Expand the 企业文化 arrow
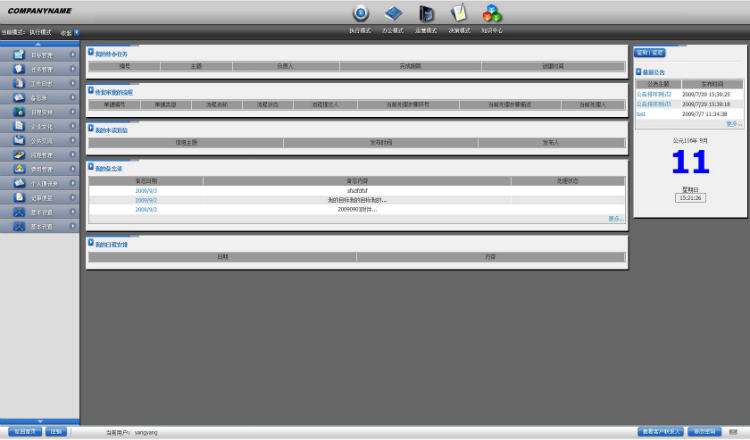 [x=73, y=126]
